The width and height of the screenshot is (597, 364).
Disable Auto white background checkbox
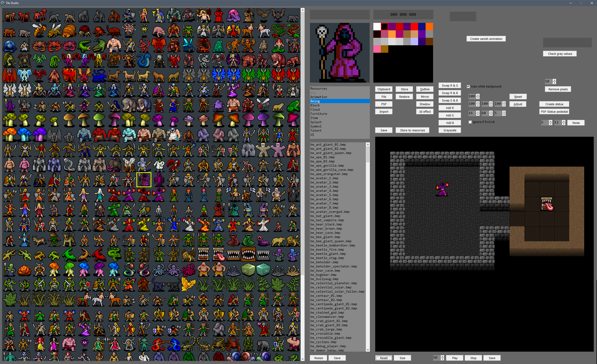tap(468, 87)
